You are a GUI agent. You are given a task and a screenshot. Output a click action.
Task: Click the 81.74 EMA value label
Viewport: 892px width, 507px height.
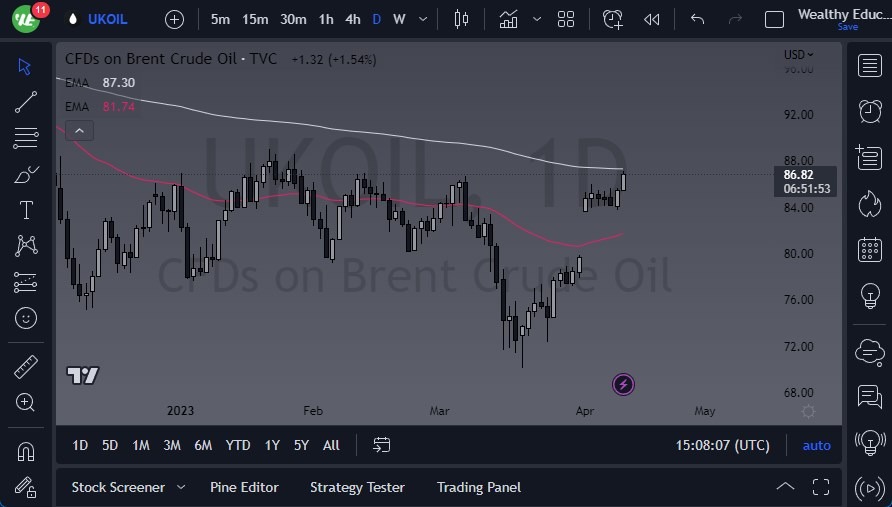(x=118, y=106)
